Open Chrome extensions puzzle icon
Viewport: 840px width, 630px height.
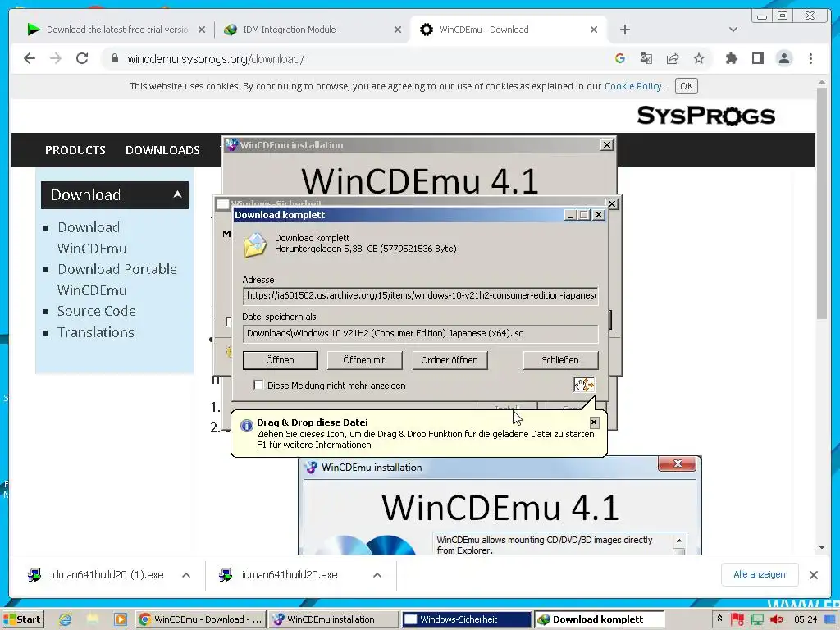tap(731, 58)
